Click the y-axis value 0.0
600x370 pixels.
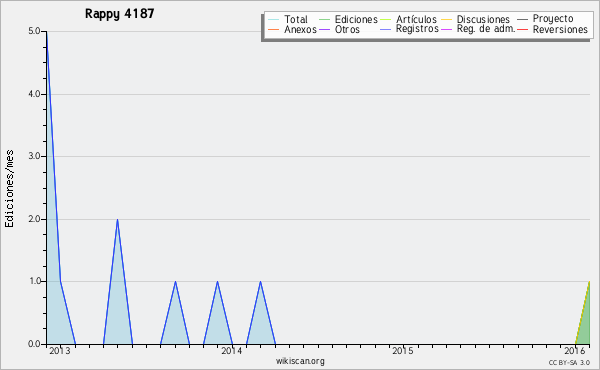(x=34, y=344)
